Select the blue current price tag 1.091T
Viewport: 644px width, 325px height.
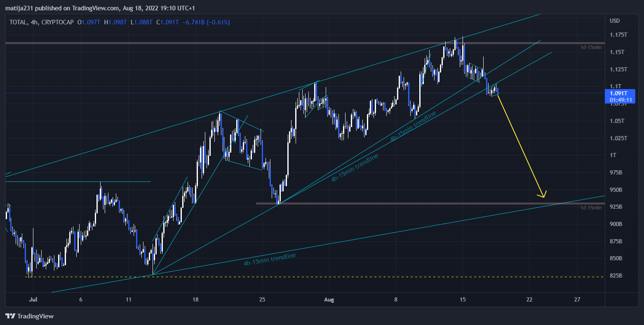(620, 97)
